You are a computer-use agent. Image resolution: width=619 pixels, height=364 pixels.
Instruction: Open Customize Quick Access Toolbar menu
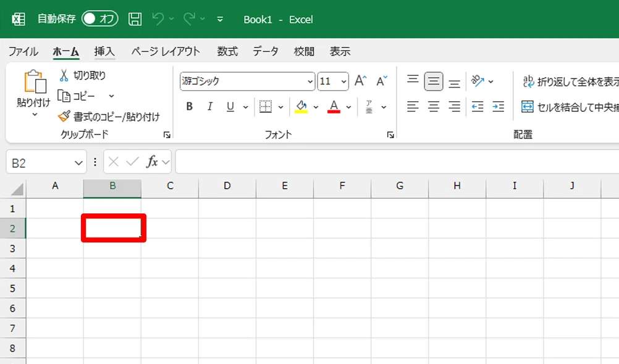click(220, 19)
